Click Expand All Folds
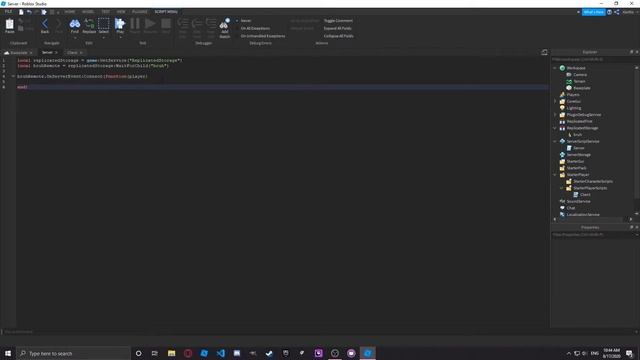 click(x=338, y=29)
